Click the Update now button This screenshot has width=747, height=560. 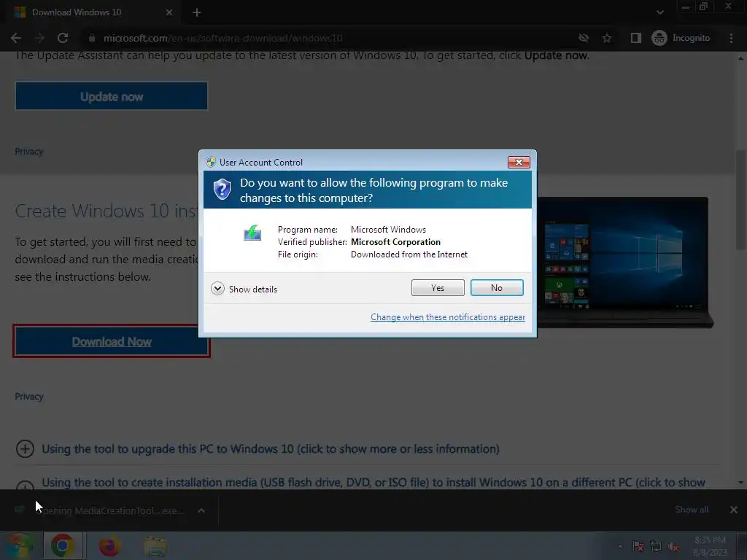coord(112,96)
